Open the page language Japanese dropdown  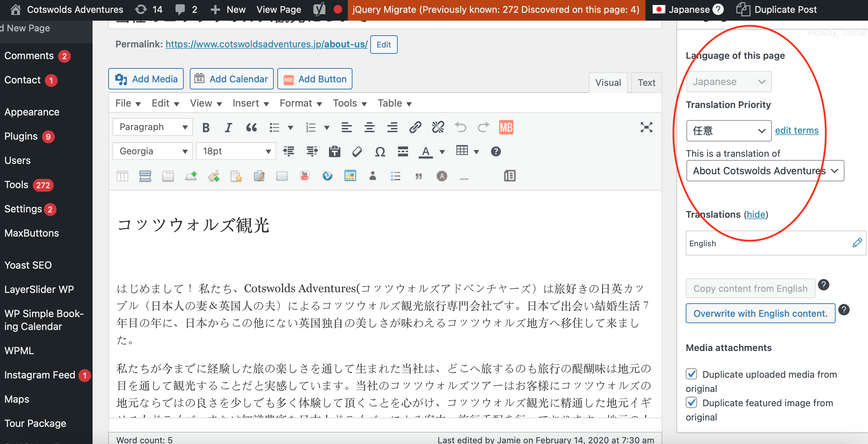[729, 82]
